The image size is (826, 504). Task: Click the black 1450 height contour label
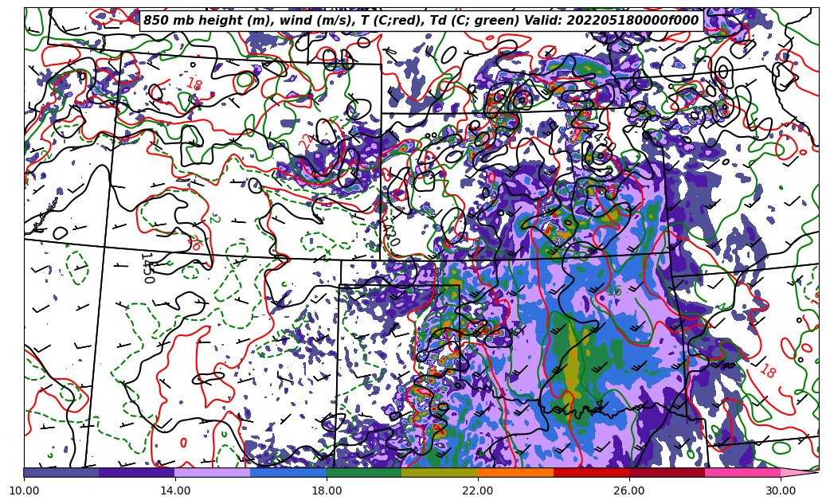tap(147, 268)
